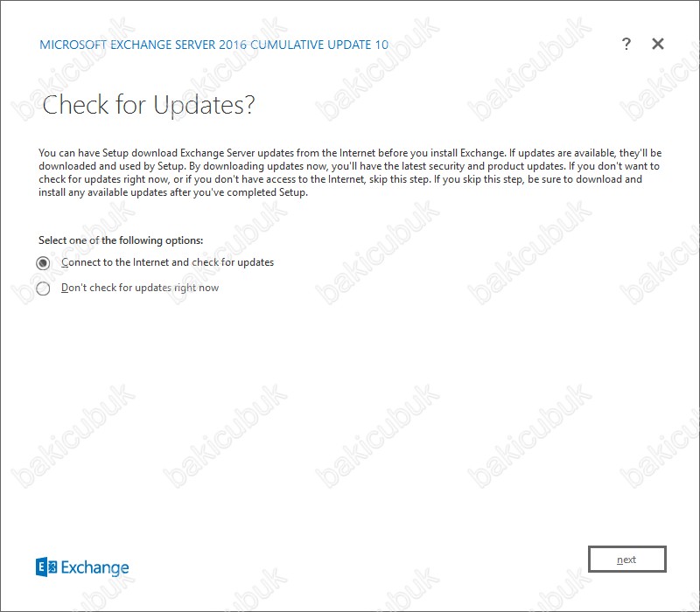Select the Don't check for updates radio button

pos(43,289)
